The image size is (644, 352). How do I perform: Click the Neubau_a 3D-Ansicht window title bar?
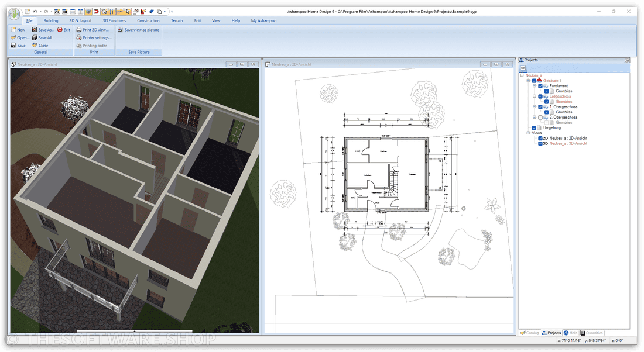pyautogui.click(x=135, y=64)
